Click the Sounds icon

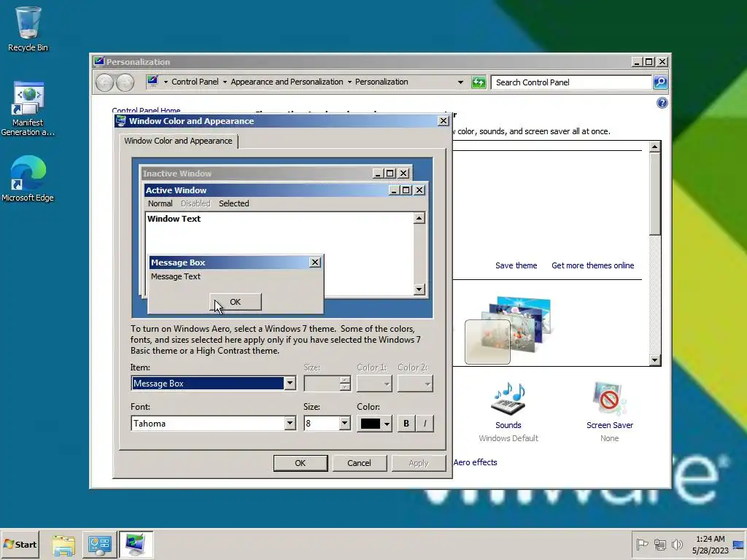[508, 399]
